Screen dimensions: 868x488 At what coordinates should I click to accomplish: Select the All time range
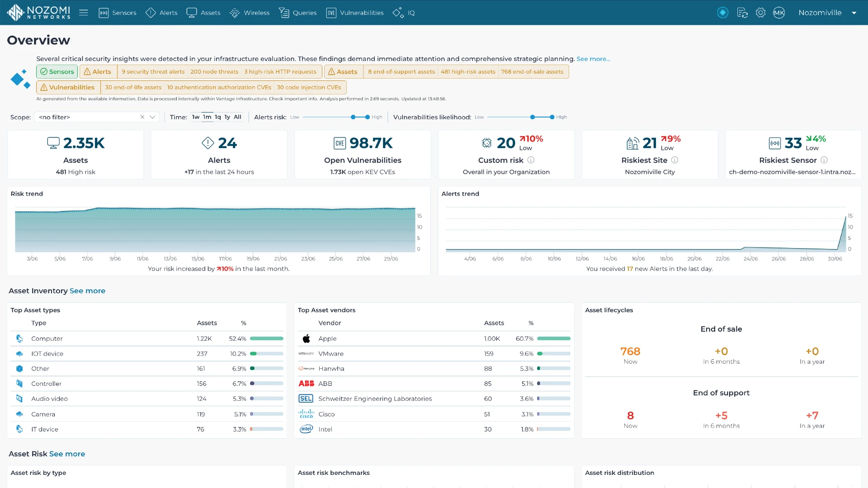coord(237,117)
